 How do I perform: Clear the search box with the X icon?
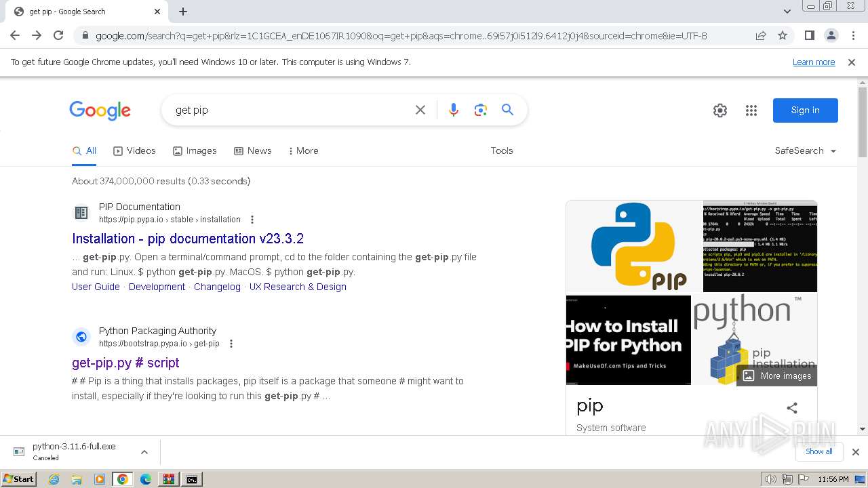pos(420,110)
